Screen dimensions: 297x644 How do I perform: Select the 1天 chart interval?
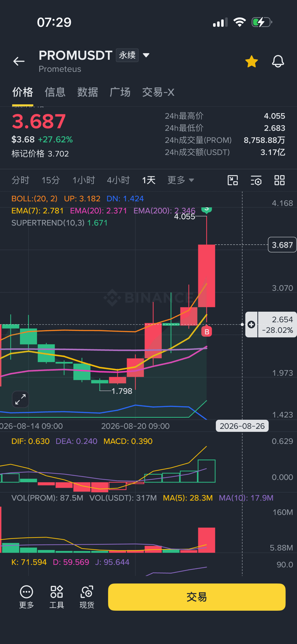tap(148, 180)
